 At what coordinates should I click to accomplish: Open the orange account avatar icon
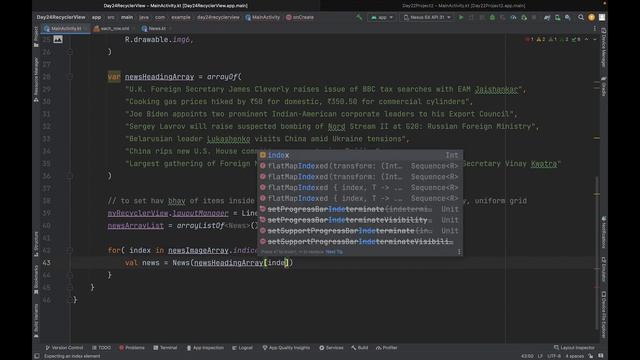[x=591, y=18]
